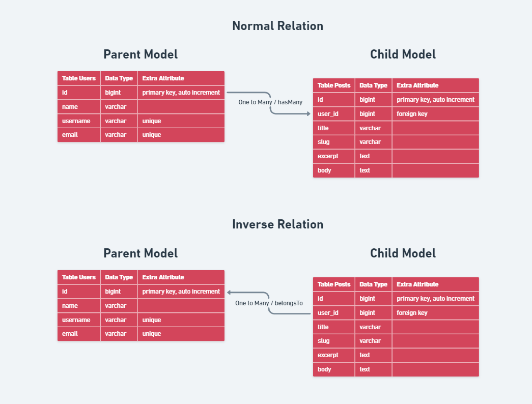Select 'Table Posts' header in Inverse Relation table
Viewport: 532px width, 404px height.
(x=334, y=284)
